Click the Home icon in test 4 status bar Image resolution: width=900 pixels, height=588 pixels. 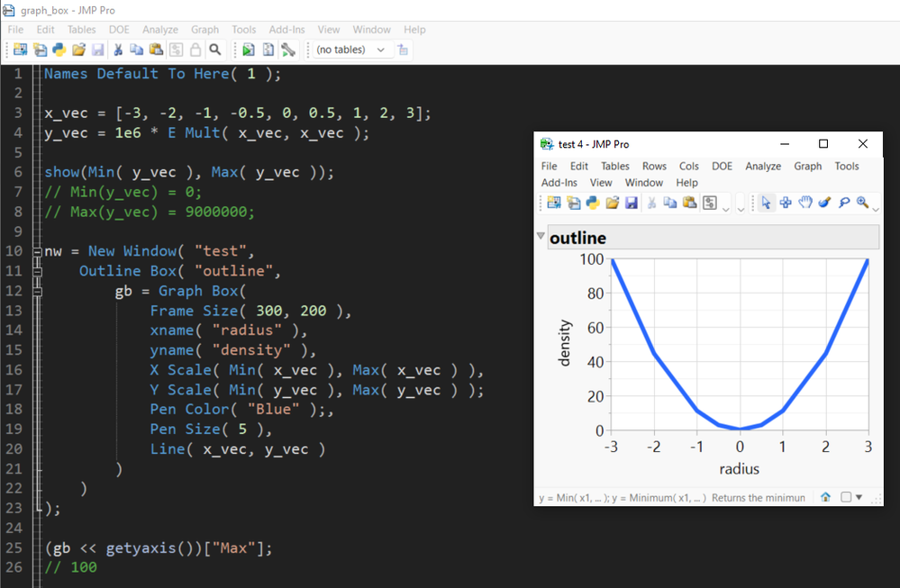[x=825, y=497]
